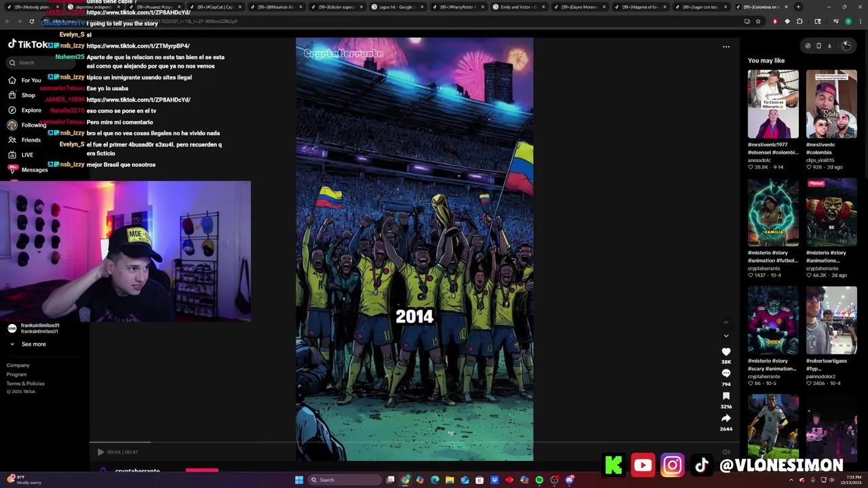Open the profile avatar menu
This screenshot has width=868, height=488.
click(846, 45)
